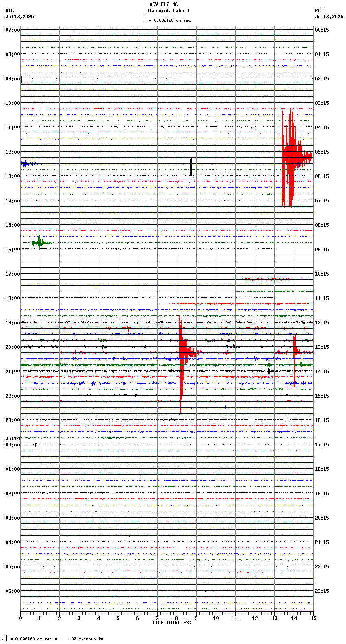
Task: Click the 09:00 UTC time label
Action: tap(13, 79)
